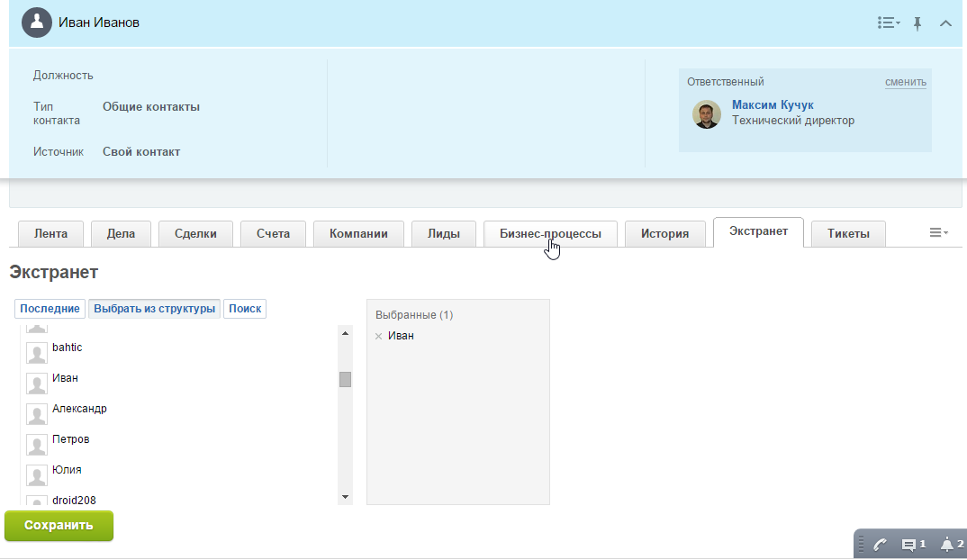Click the phone icon in bottom panel
Viewport: 967px width, 560px height.
[x=879, y=544]
